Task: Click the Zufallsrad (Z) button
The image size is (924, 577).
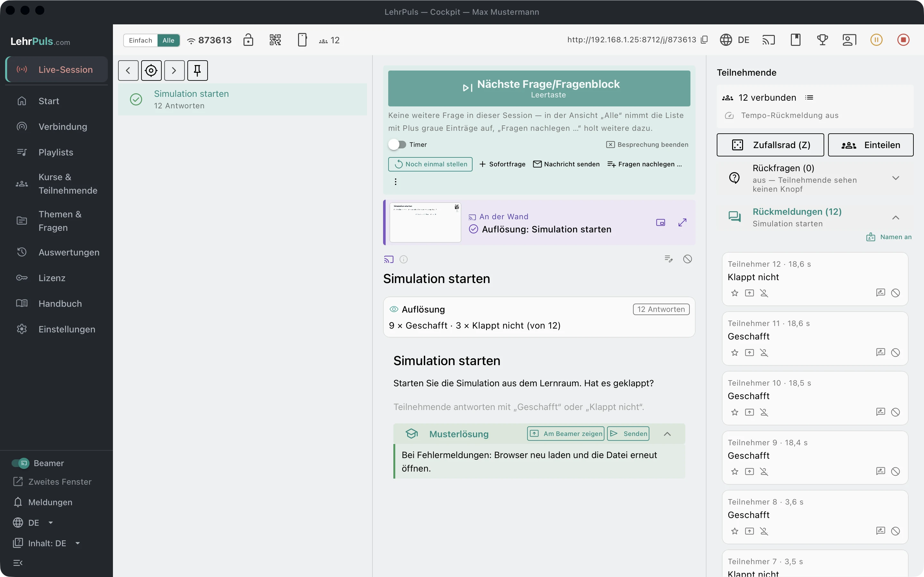Action: tap(770, 145)
